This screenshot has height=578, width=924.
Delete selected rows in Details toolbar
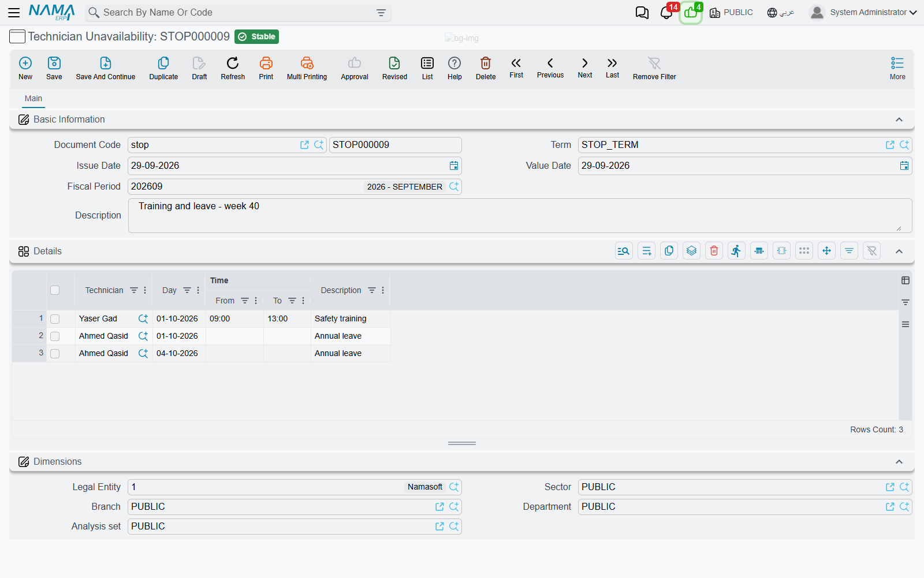(714, 251)
